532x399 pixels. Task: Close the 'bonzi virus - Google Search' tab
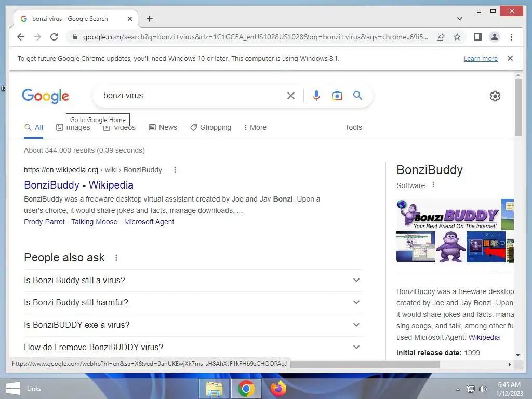(x=129, y=19)
